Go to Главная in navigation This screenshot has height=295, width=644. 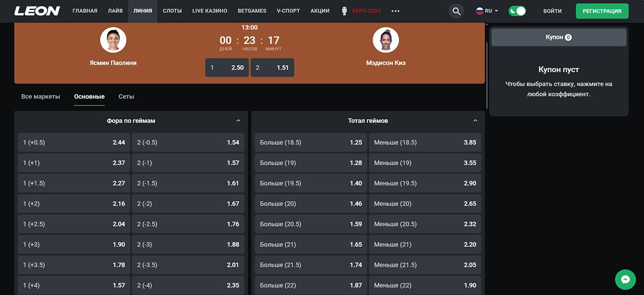click(x=85, y=11)
